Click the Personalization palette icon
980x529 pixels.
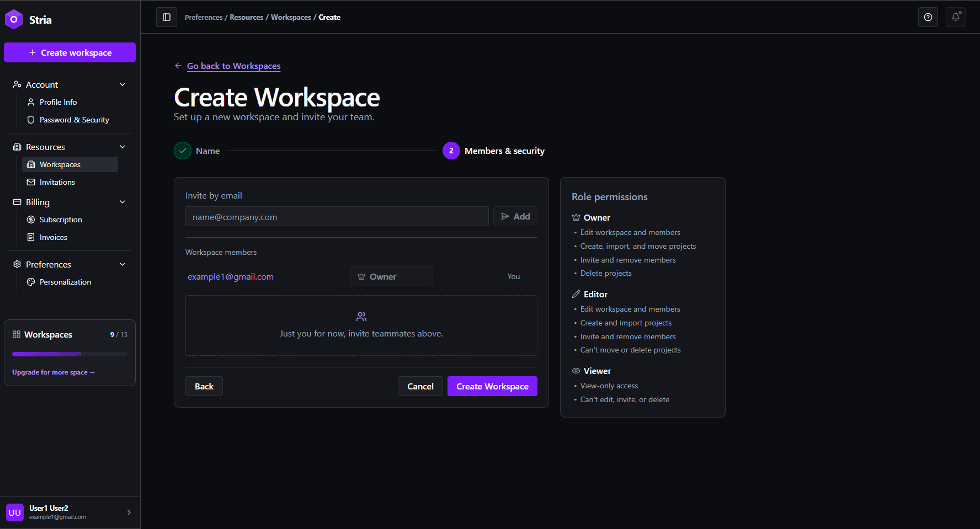(31, 282)
